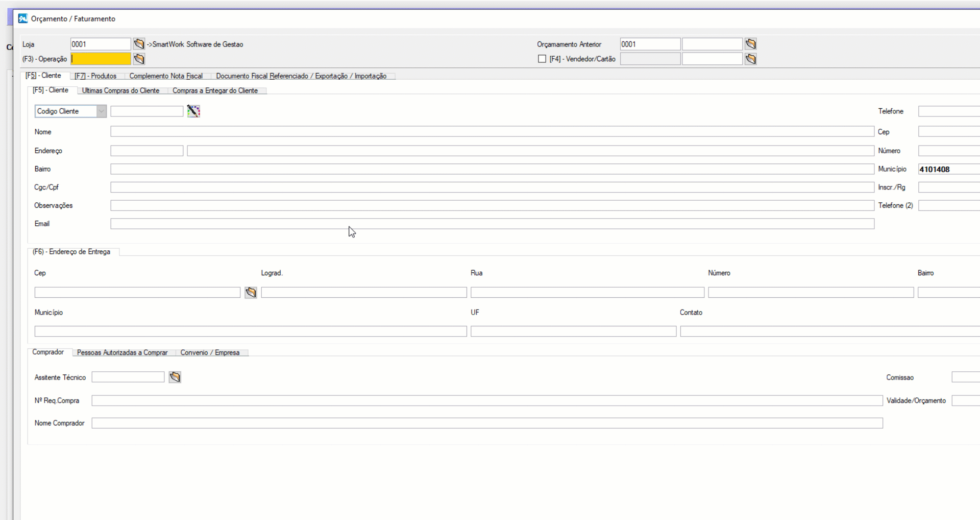
Task: Select the Ultimas Compras do Cliente tab
Action: (120, 90)
